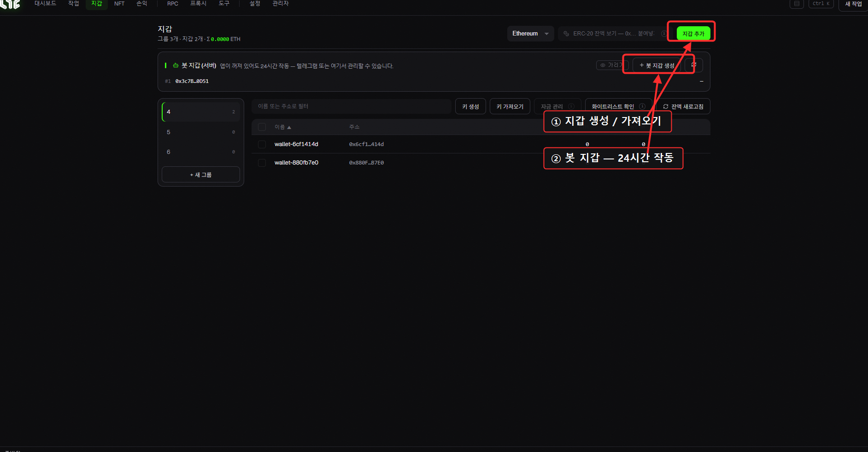Image resolution: width=868 pixels, height=452 pixels.
Task: Click the + 새 그룹 button
Action: pyautogui.click(x=201, y=175)
